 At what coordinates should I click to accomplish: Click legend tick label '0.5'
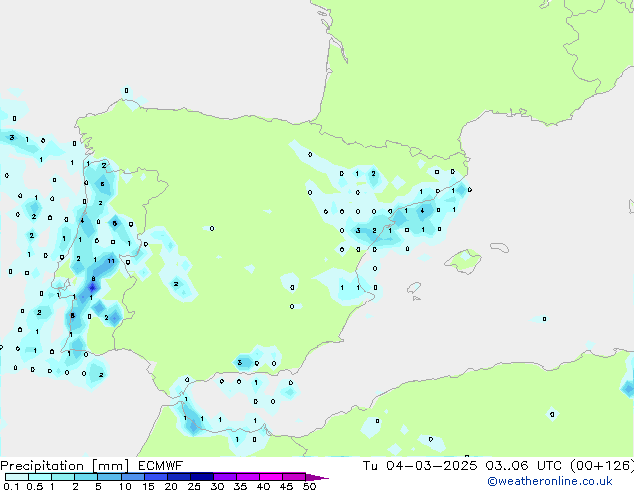point(35,486)
